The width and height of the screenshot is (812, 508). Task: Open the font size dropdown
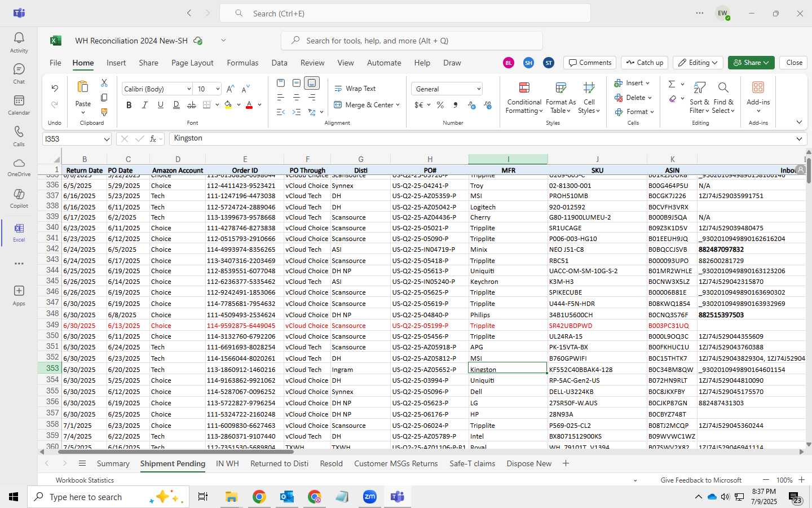coord(217,89)
